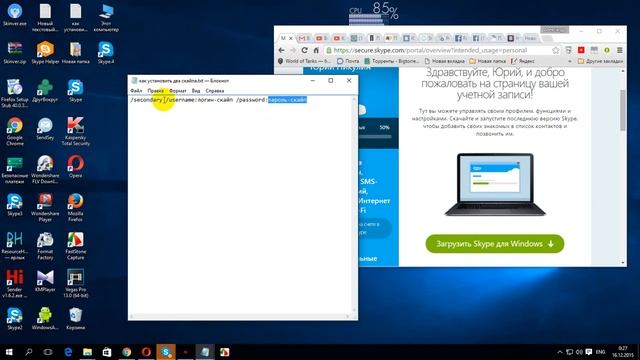This screenshot has height=360, width=640.
Task: Click the Notepad vertical scrollbar
Action: [354, 204]
